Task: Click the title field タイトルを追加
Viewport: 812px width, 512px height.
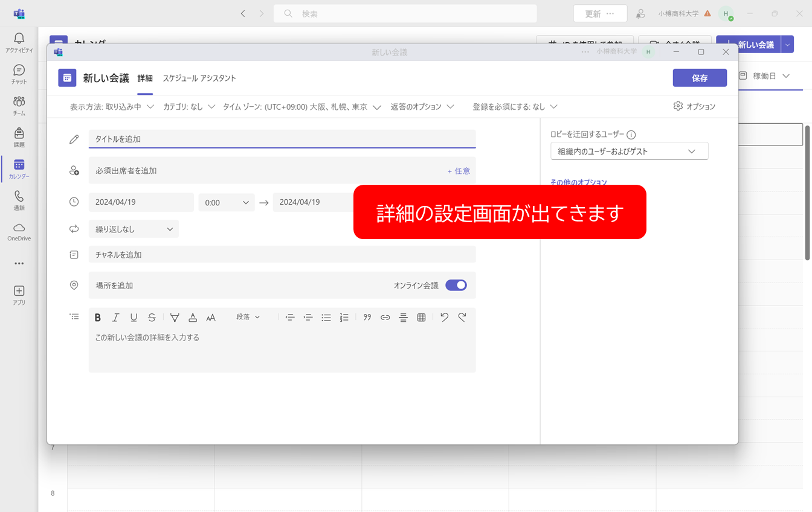Action: 282,139
